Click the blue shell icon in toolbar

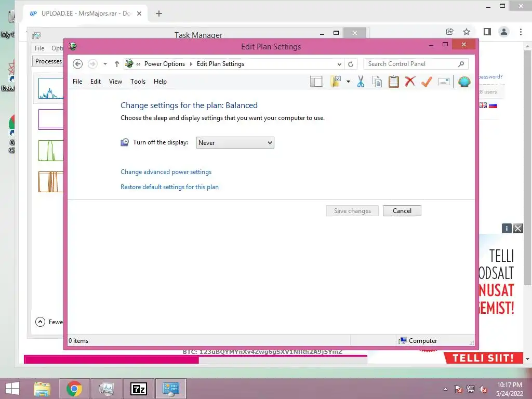(x=464, y=82)
